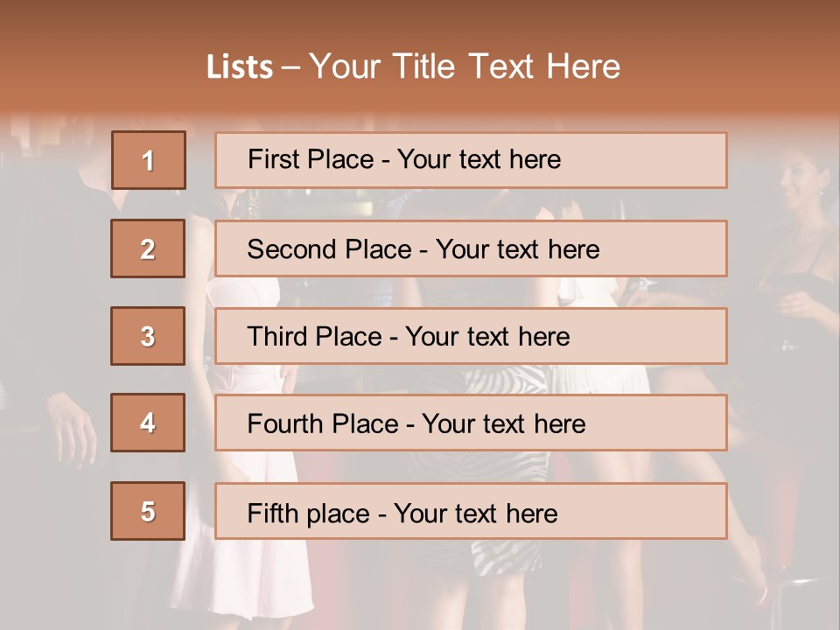
Task: Click the word "Third" in the list
Action: 276,336
